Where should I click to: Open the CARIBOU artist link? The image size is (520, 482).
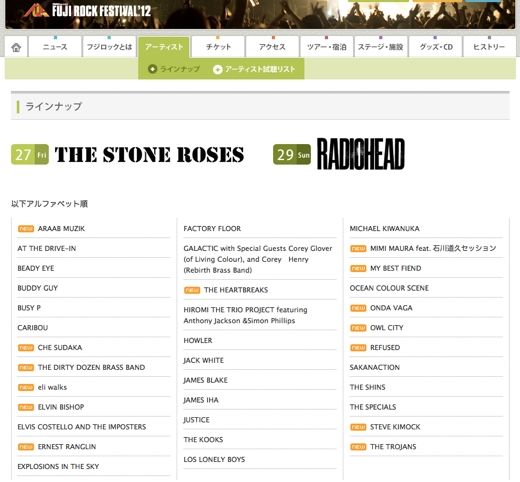[33, 328]
